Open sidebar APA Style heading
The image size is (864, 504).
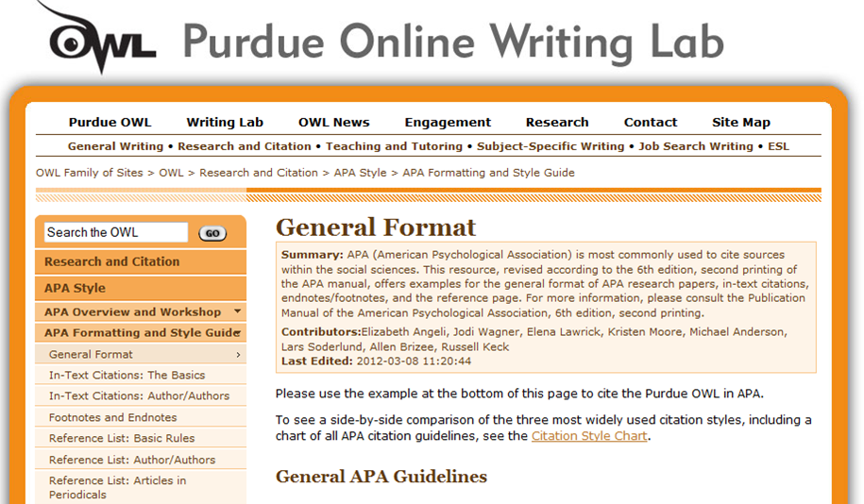click(141, 288)
